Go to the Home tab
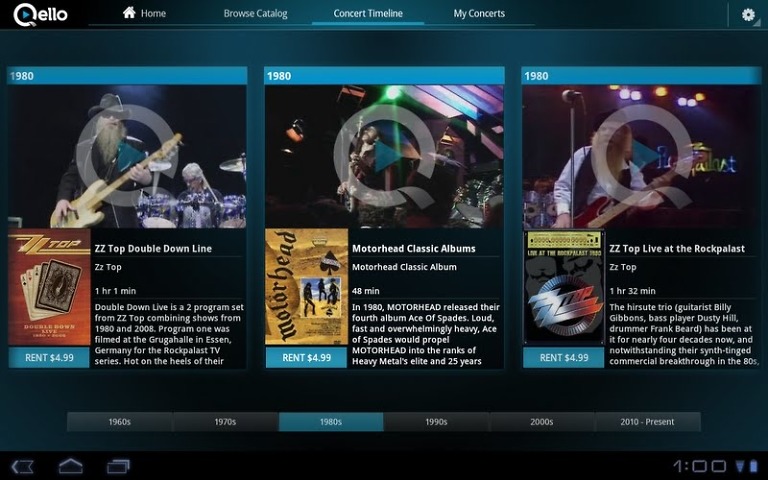 click(144, 14)
